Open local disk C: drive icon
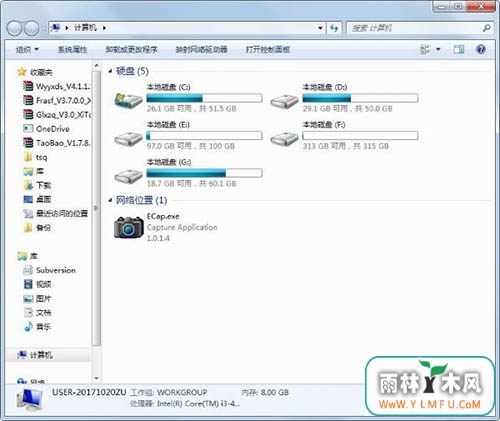The image size is (500, 421). (x=128, y=100)
